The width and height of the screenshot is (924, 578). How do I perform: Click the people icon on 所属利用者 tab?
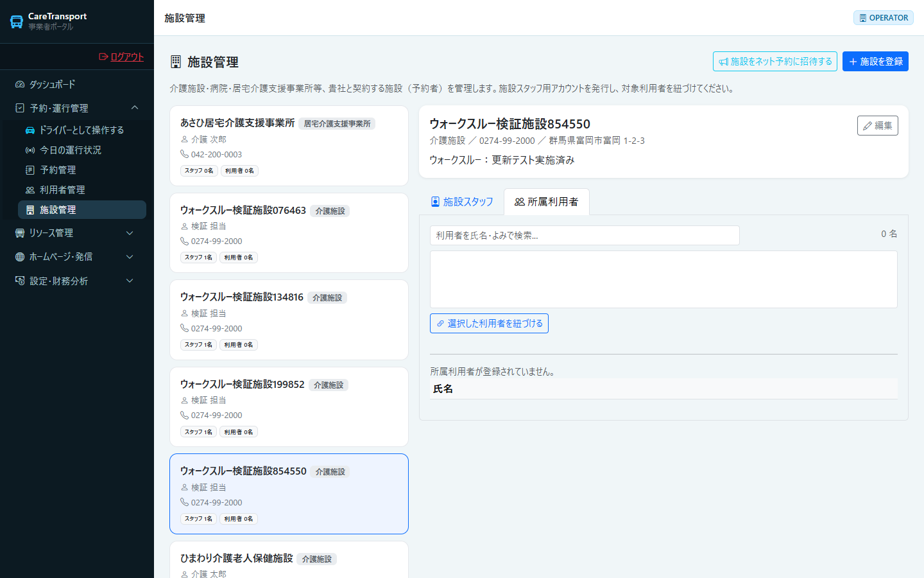click(520, 202)
